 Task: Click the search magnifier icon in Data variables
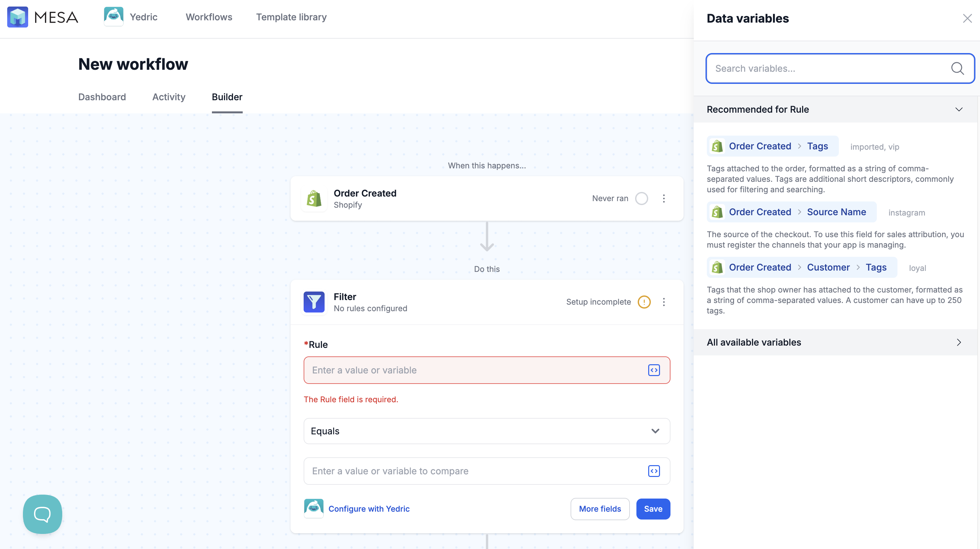pos(957,68)
